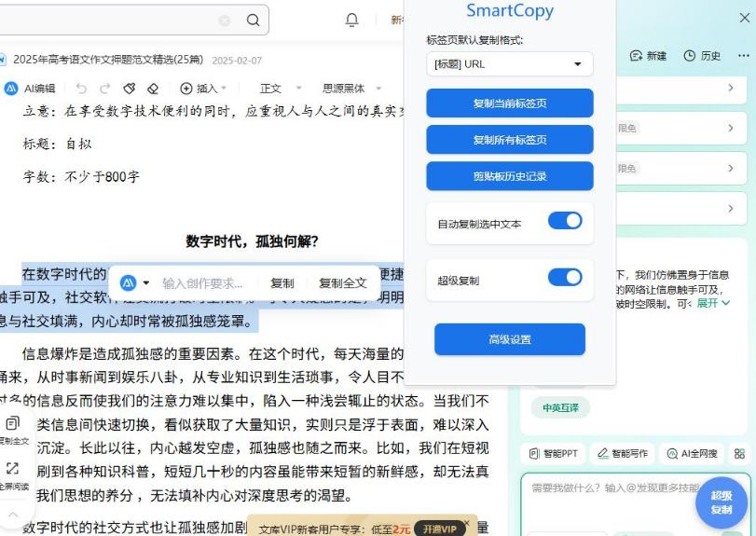Click the SmartCopy title
This screenshot has height=536, width=756.
(x=510, y=10)
